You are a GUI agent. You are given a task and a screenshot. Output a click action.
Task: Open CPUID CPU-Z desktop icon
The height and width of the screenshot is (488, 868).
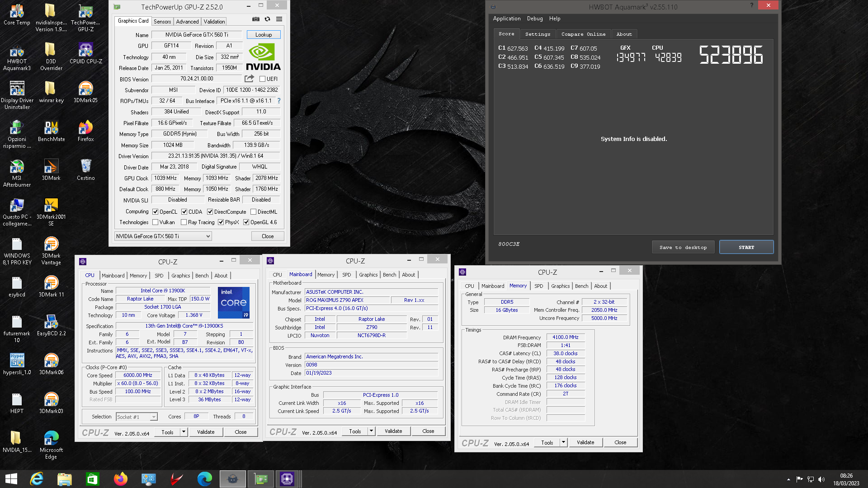(x=85, y=53)
